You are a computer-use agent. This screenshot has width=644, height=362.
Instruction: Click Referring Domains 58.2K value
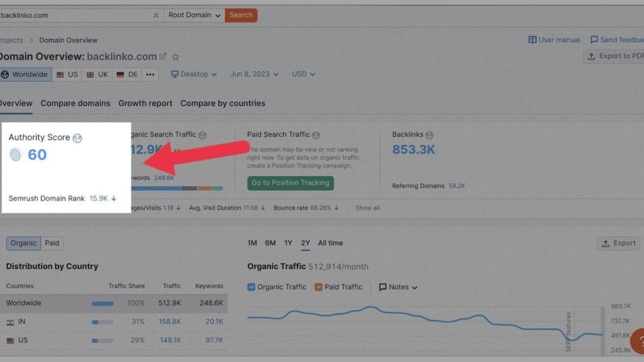click(457, 186)
